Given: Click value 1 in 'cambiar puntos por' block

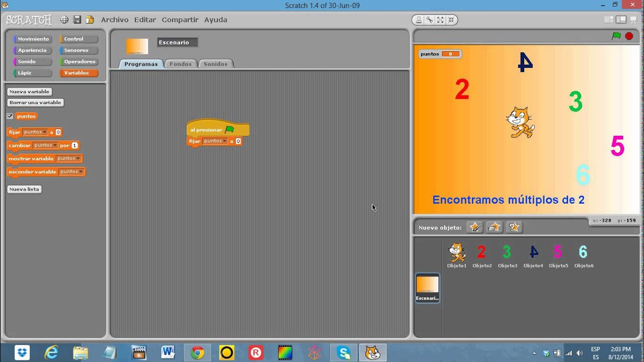Looking at the screenshot, I should 74,145.
